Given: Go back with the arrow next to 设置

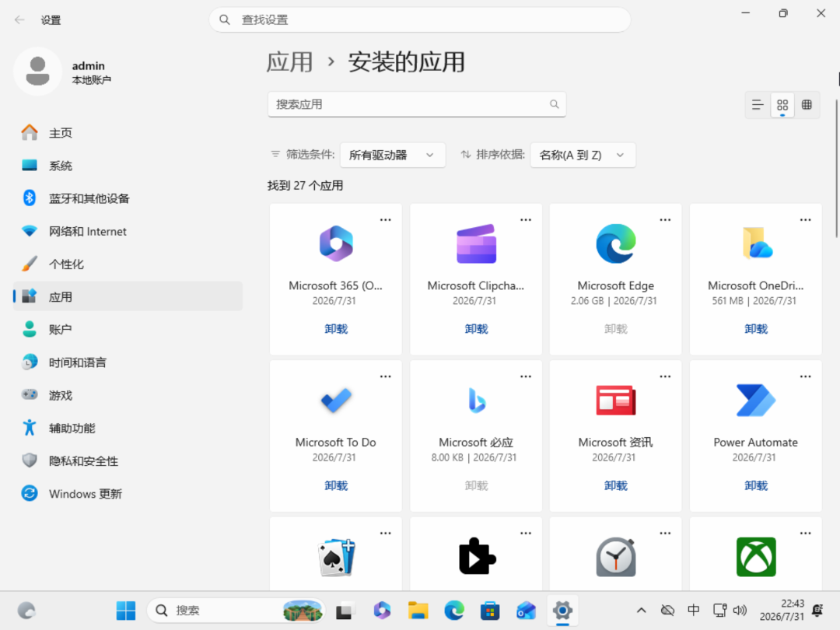Looking at the screenshot, I should [x=19, y=19].
